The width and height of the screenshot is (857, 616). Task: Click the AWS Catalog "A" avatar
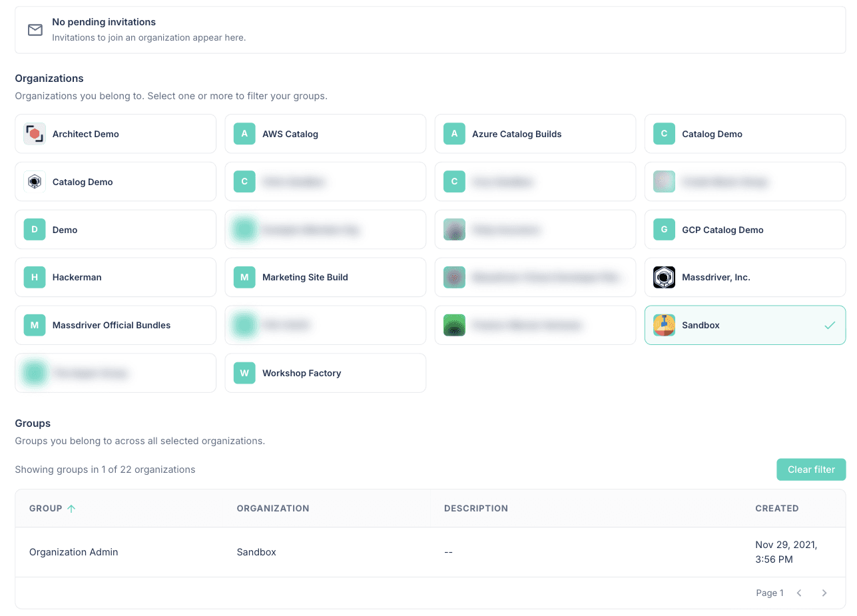click(244, 134)
